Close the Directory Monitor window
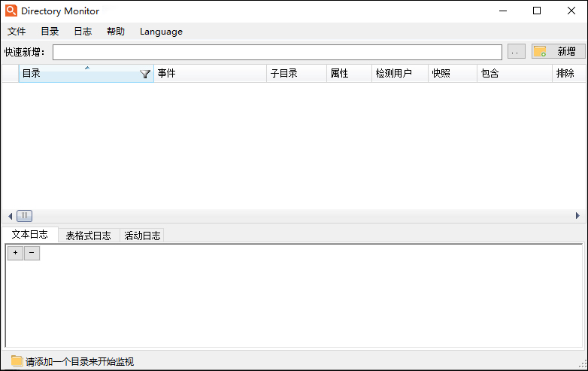Screen dimensions: 588x371 pos(571,11)
